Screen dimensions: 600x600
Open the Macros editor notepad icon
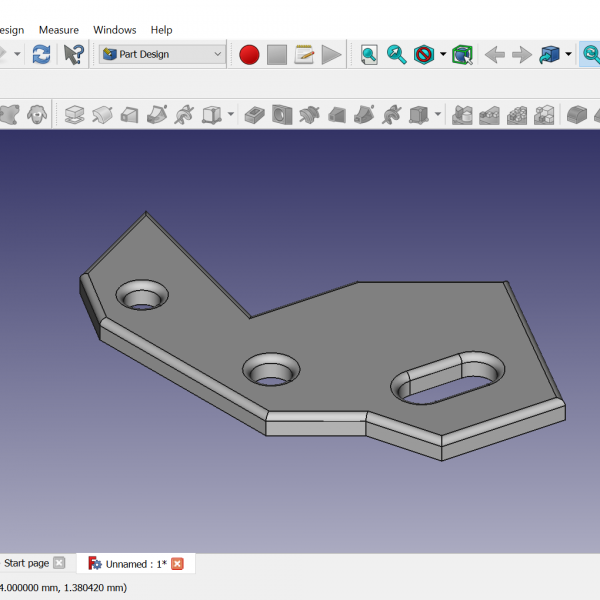[304, 54]
